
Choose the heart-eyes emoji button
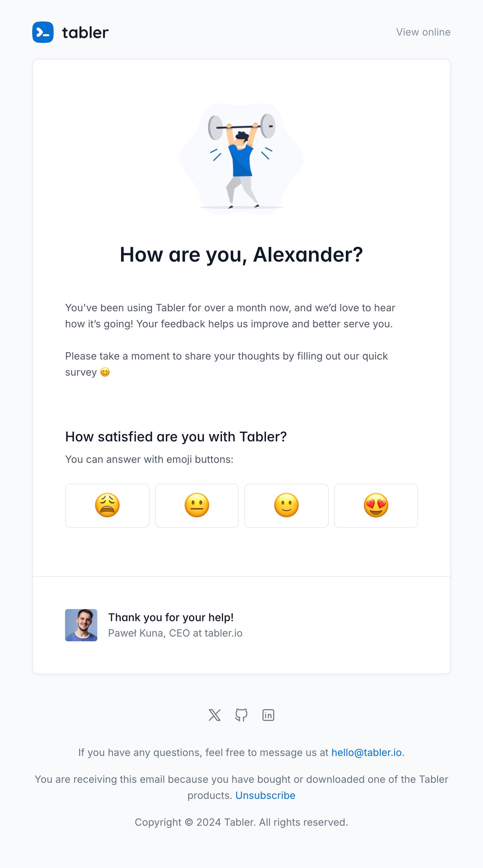pyautogui.click(x=376, y=505)
